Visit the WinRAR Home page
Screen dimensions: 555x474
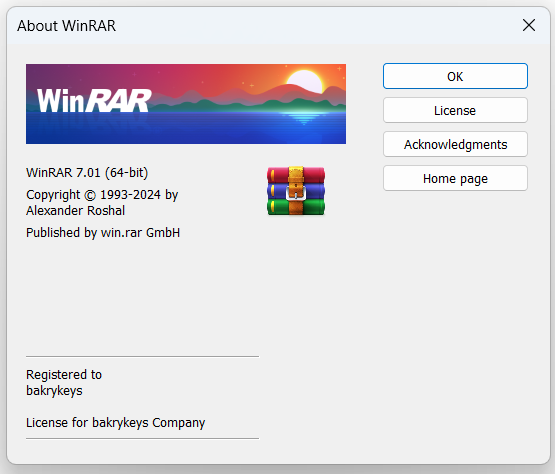tap(455, 178)
